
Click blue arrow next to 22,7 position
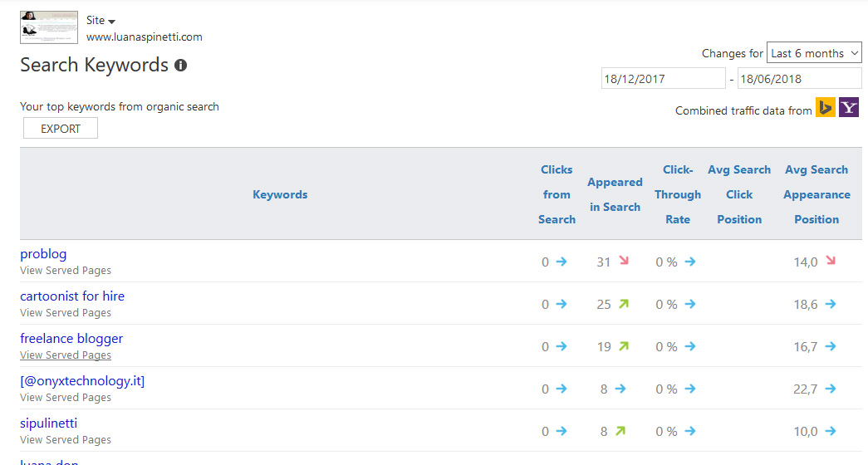pyautogui.click(x=830, y=389)
